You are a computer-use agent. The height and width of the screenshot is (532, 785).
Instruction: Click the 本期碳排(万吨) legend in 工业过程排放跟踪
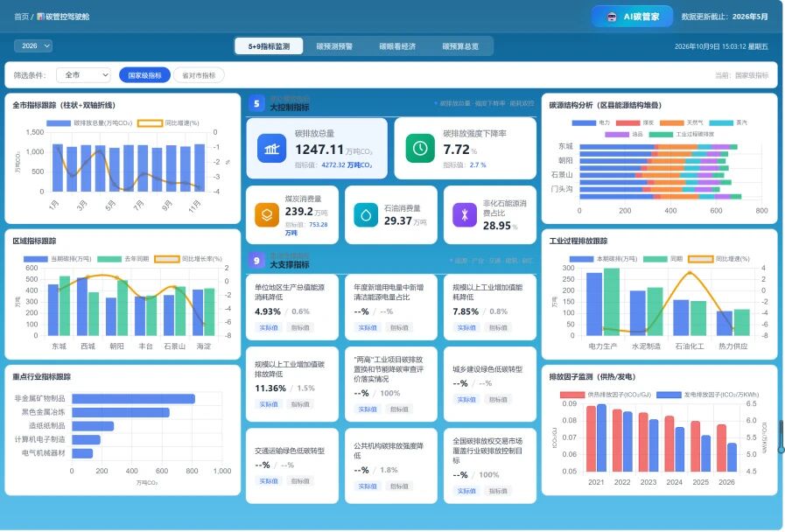click(603, 259)
